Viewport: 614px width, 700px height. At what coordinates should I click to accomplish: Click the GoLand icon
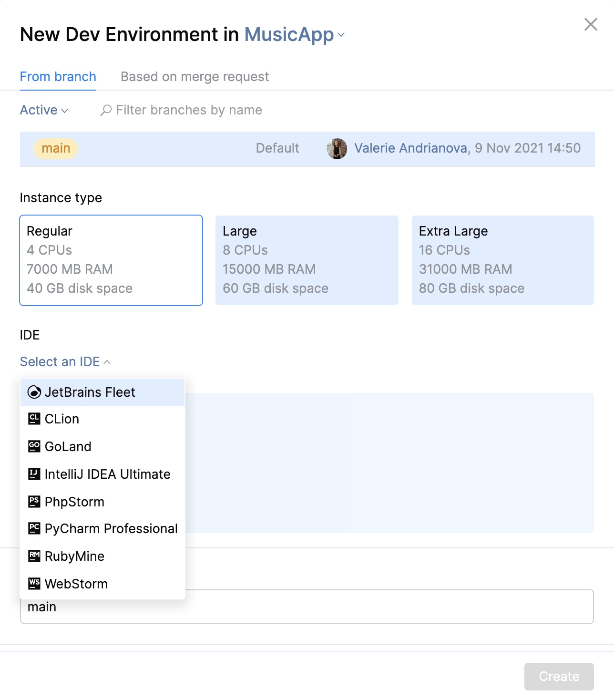click(x=34, y=447)
